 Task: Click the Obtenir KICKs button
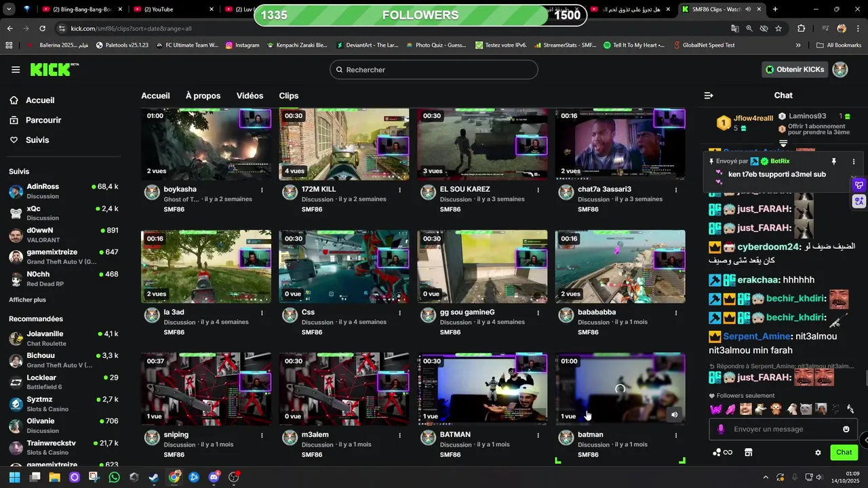tap(794, 69)
